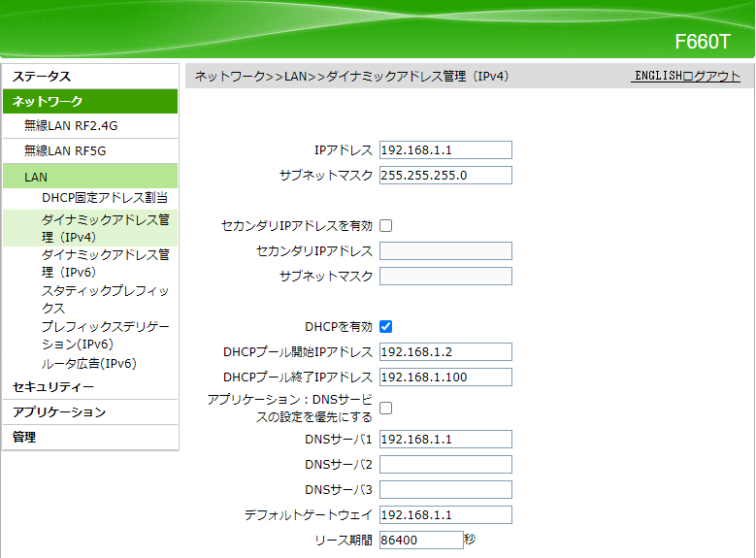This screenshot has height=558, width=756.
Task: Open ルータ広告(IPv6) page
Action: coord(89,363)
